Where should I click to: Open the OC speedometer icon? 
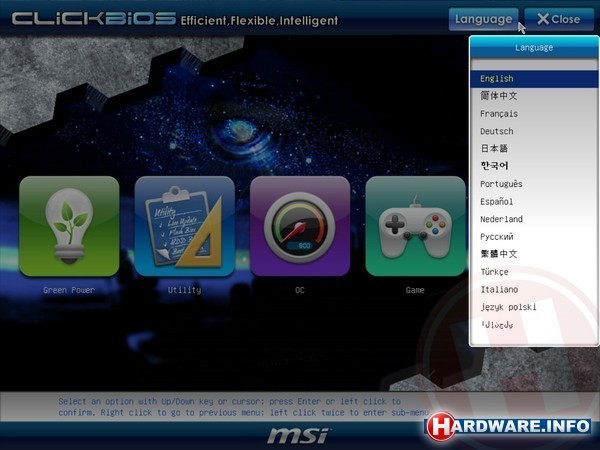pos(300,226)
